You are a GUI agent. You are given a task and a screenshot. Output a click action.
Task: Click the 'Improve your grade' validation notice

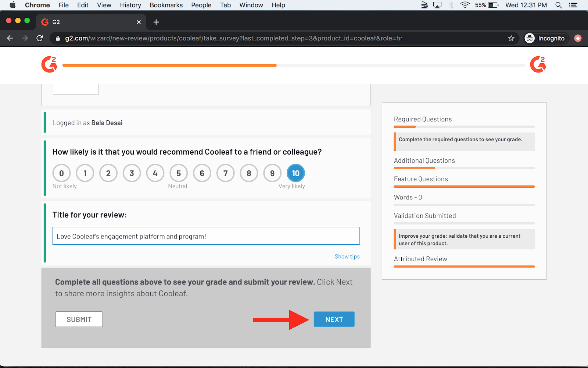[x=464, y=240]
